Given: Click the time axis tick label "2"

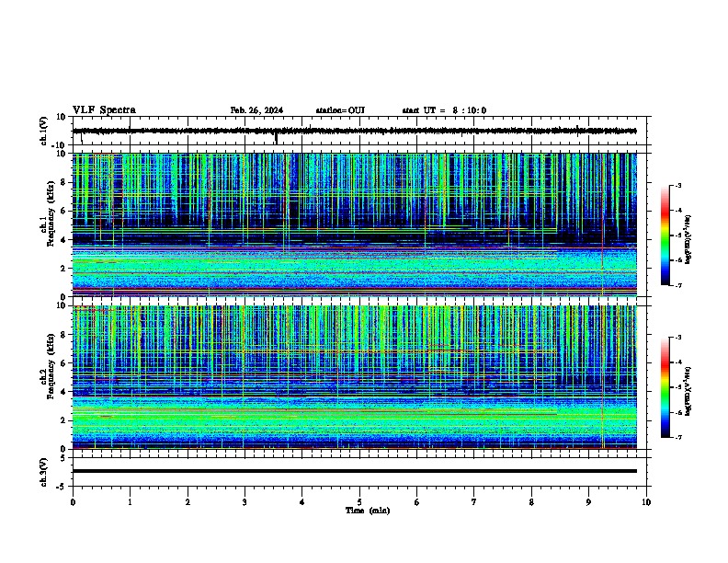Looking at the screenshot, I should [x=188, y=502].
